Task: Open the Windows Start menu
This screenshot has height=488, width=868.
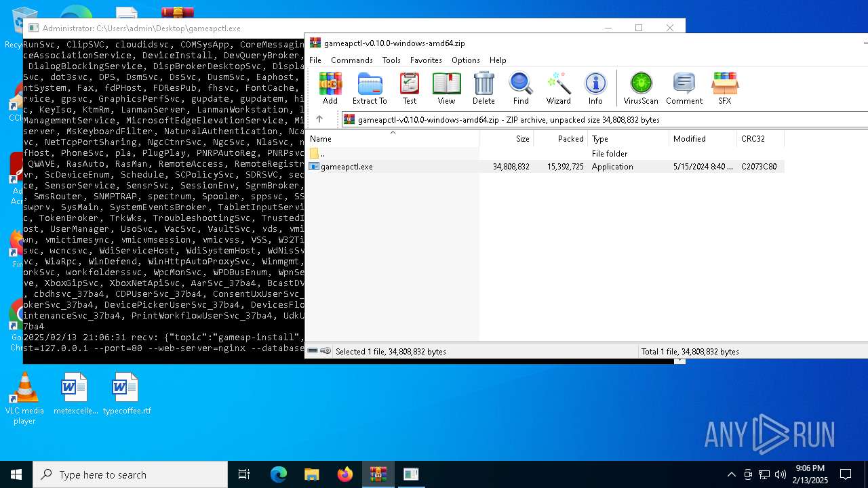Action: click(16, 474)
